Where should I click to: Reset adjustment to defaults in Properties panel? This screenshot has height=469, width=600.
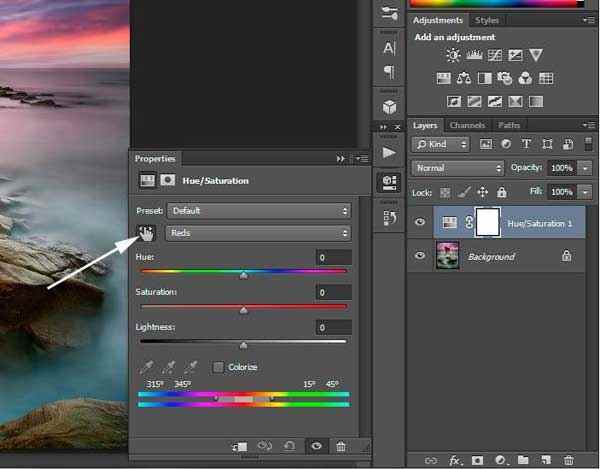click(290, 447)
